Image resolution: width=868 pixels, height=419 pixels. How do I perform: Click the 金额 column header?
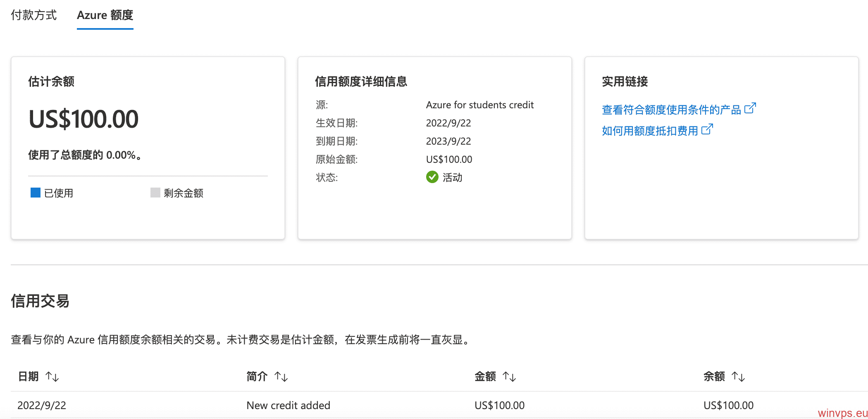485,376
